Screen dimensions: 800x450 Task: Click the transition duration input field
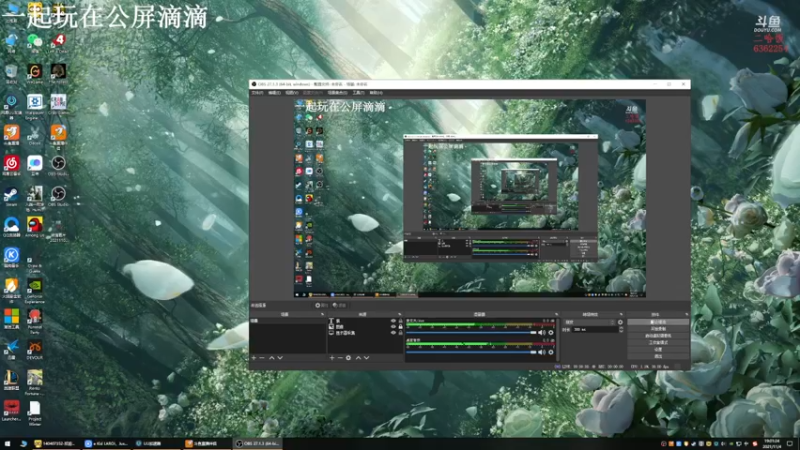tap(595, 330)
